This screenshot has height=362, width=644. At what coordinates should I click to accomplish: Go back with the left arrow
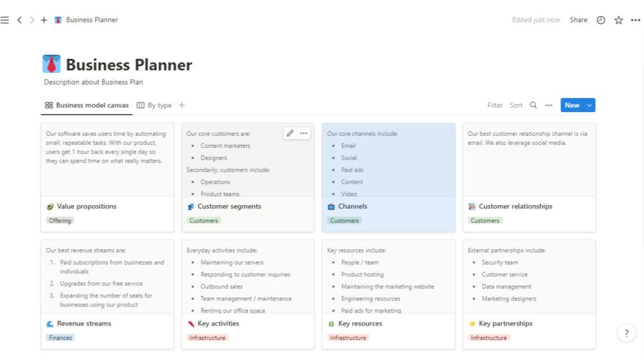(x=19, y=20)
